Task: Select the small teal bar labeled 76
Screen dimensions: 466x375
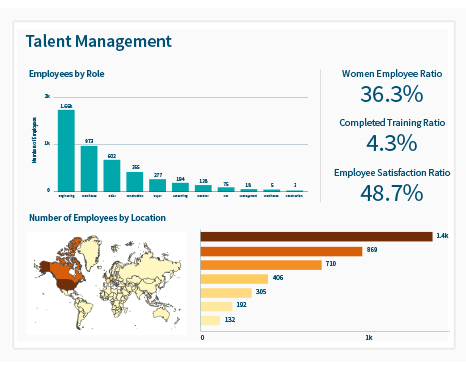Action: pos(226,189)
